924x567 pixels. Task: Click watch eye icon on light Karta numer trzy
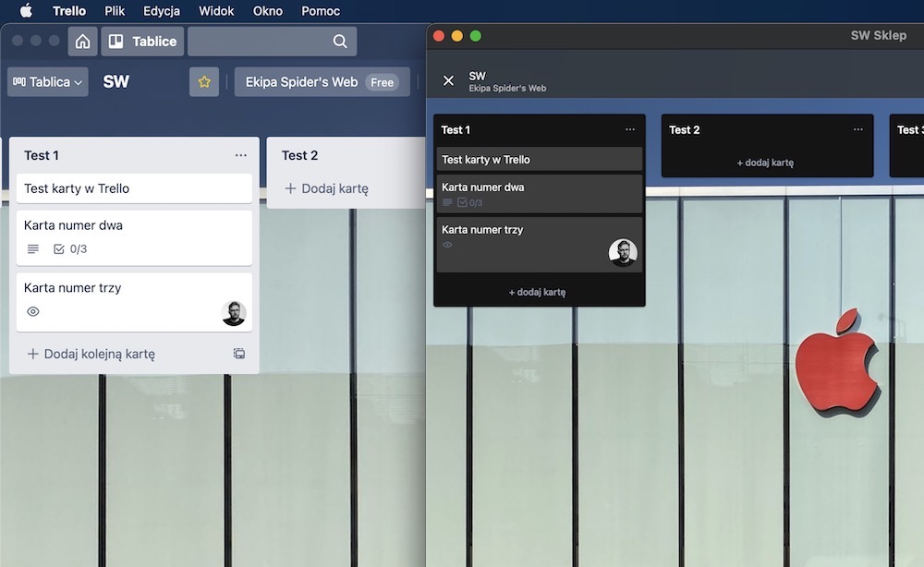pyautogui.click(x=33, y=311)
